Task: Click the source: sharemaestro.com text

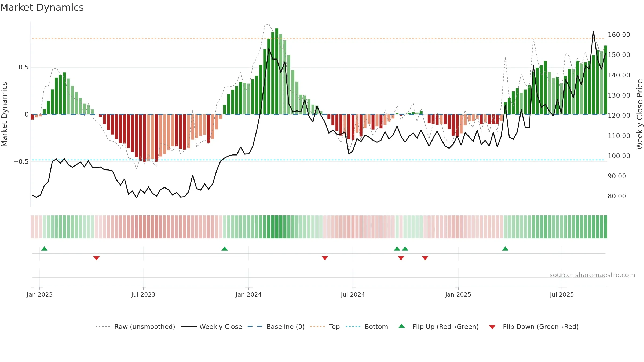Action: click(x=592, y=275)
